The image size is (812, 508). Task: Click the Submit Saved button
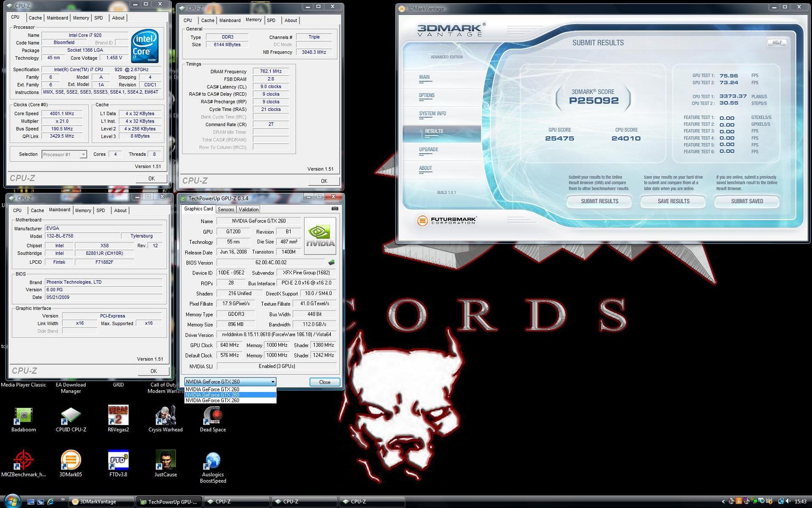(747, 201)
